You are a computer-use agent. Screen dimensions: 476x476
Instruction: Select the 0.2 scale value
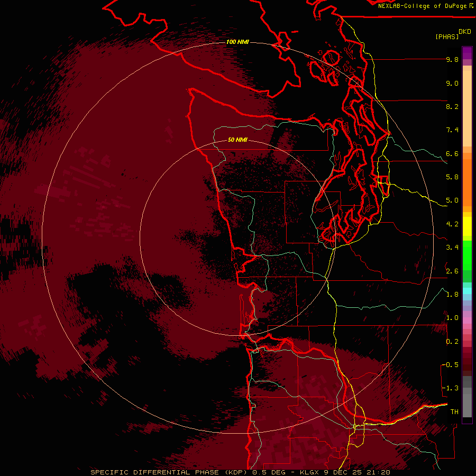(452, 342)
